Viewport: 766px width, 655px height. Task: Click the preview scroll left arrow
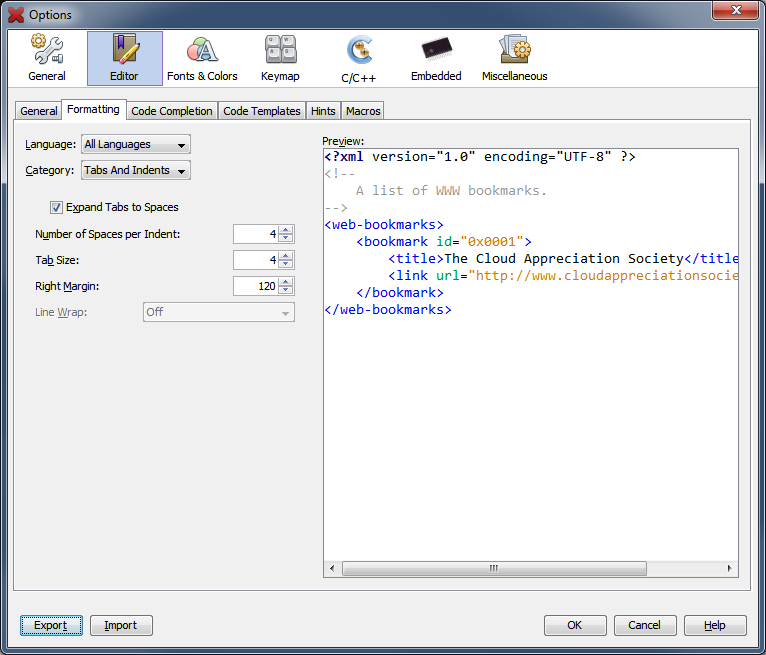click(332, 569)
